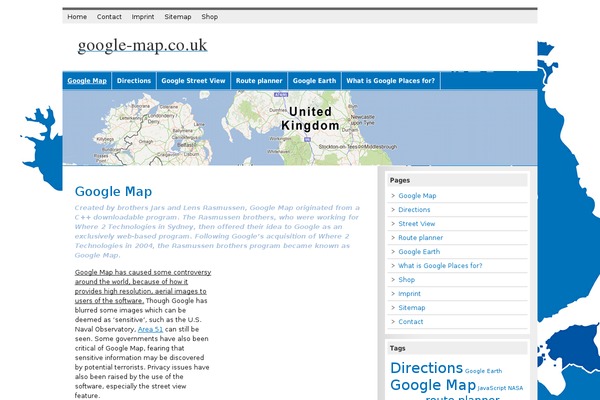This screenshot has width=600, height=400.
Task: Click Route planner in Pages sidebar
Action: [420, 238]
